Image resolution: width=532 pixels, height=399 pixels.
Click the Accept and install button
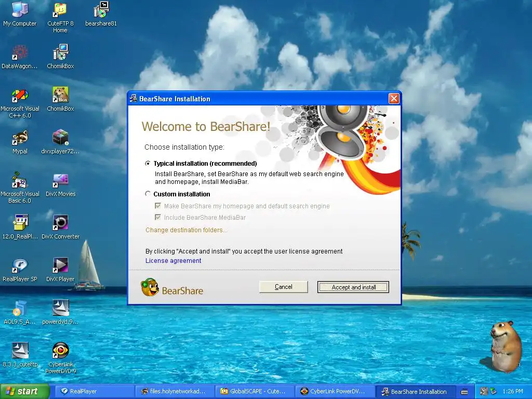pyautogui.click(x=353, y=287)
